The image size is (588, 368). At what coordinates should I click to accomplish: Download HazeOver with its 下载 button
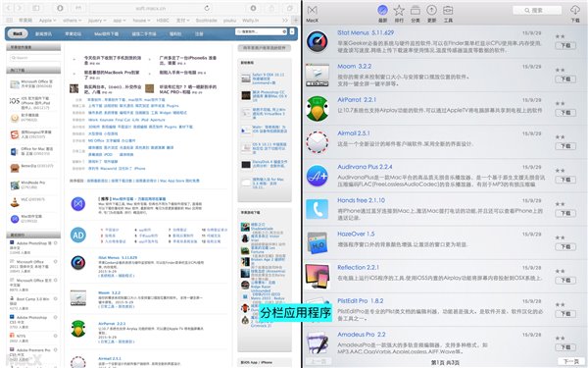[x=565, y=246]
